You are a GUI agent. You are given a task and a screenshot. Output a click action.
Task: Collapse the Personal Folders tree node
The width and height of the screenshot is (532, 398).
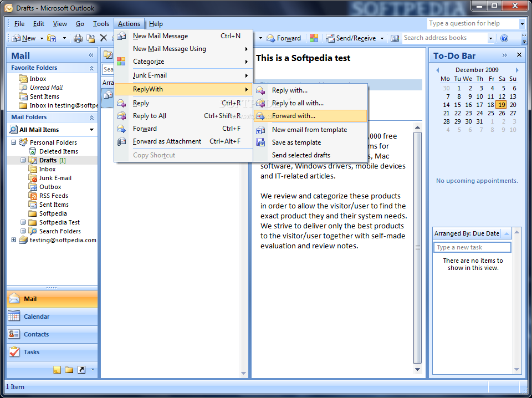click(x=13, y=142)
